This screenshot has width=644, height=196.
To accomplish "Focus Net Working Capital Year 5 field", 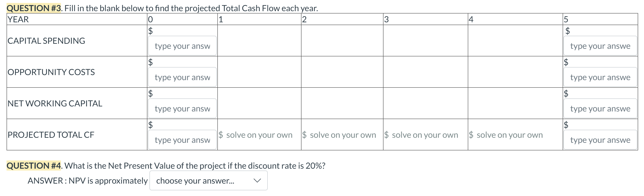I will coord(600,109).
